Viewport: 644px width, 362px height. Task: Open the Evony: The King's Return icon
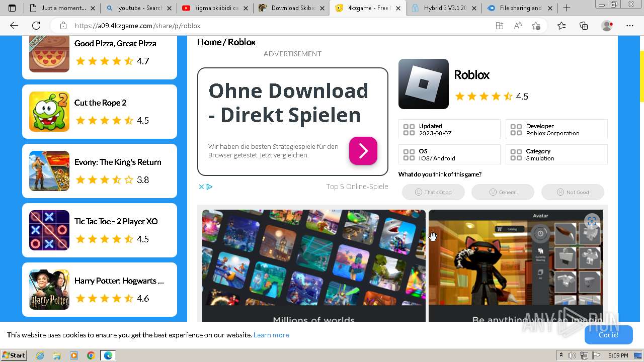tap(49, 171)
